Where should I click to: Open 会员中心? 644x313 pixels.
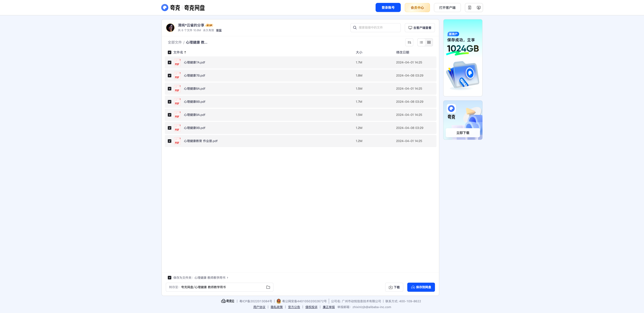coord(417,8)
